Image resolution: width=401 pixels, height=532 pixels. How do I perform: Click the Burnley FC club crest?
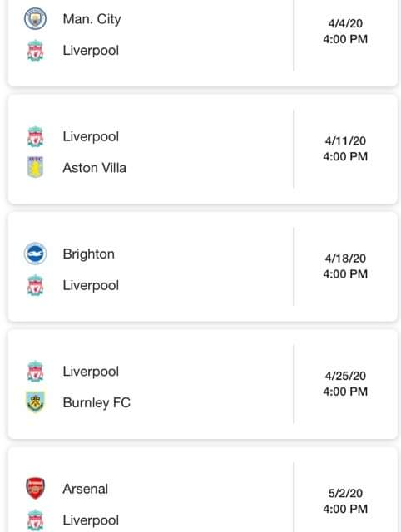[35, 402]
